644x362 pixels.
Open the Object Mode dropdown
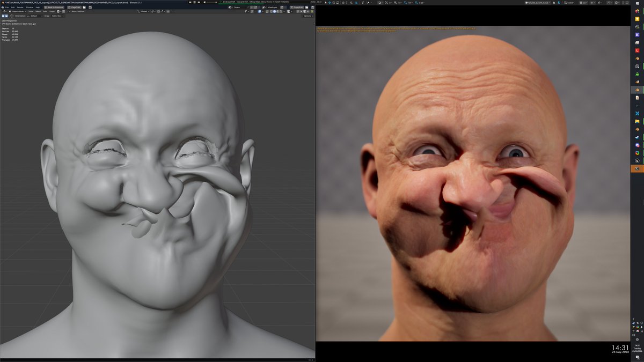pyautogui.click(x=17, y=11)
